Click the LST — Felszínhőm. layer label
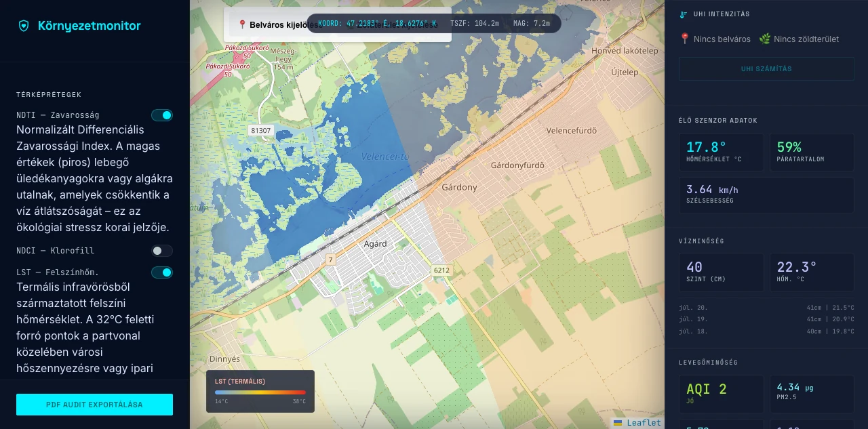The width and height of the screenshot is (868, 429). click(x=58, y=272)
